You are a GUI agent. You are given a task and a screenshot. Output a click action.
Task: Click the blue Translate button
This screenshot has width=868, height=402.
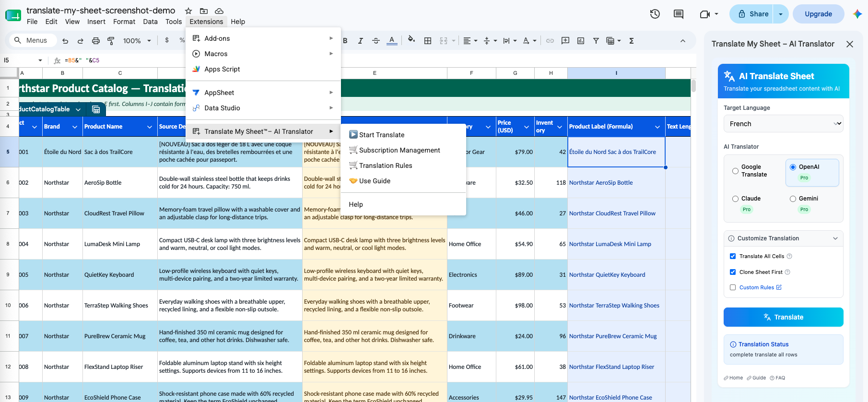[784, 317]
